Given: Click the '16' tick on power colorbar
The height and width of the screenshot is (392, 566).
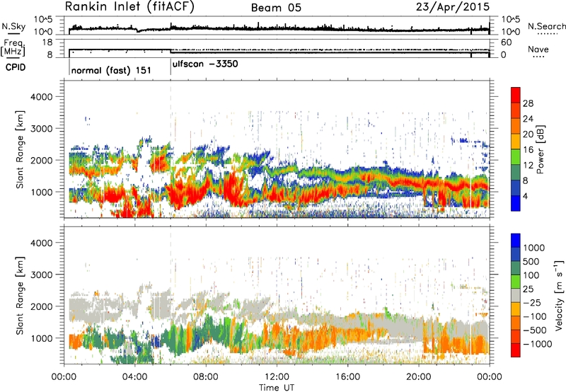Looking at the screenshot, I should point(528,150).
